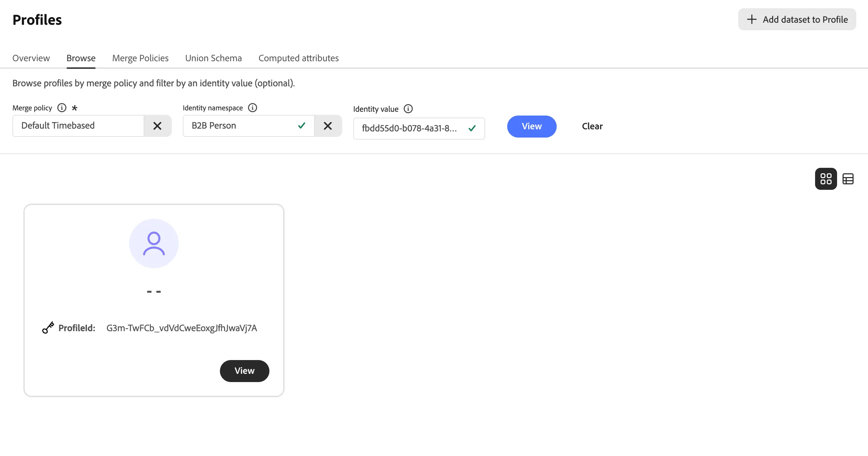Open the Union Schema tab
The width and height of the screenshot is (868, 456).
pyautogui.click(x=214, y=58)
